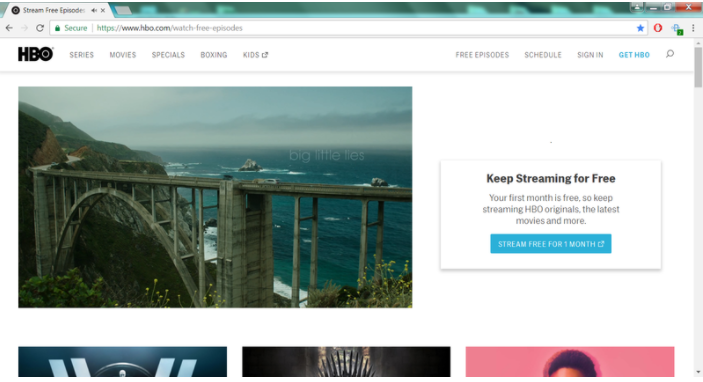Click the green secure padlock icon
This screenshot has width=703, height=382.
point(57,28)
